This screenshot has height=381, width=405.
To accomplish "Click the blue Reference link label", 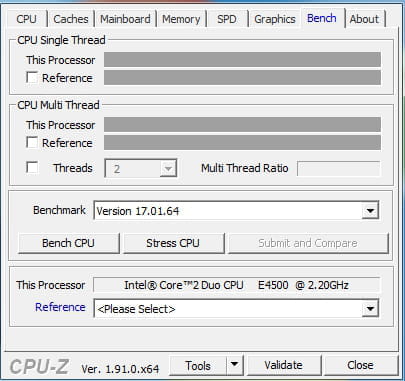I will [60, 307].
